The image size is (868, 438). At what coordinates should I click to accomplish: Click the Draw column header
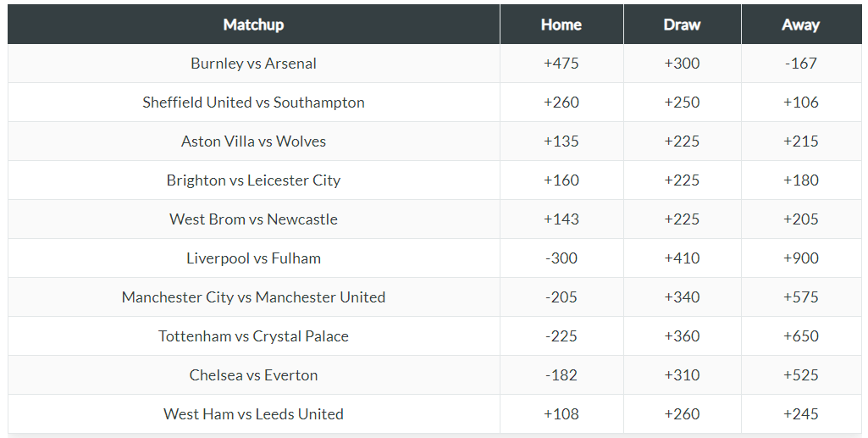[x=682, y=25]
